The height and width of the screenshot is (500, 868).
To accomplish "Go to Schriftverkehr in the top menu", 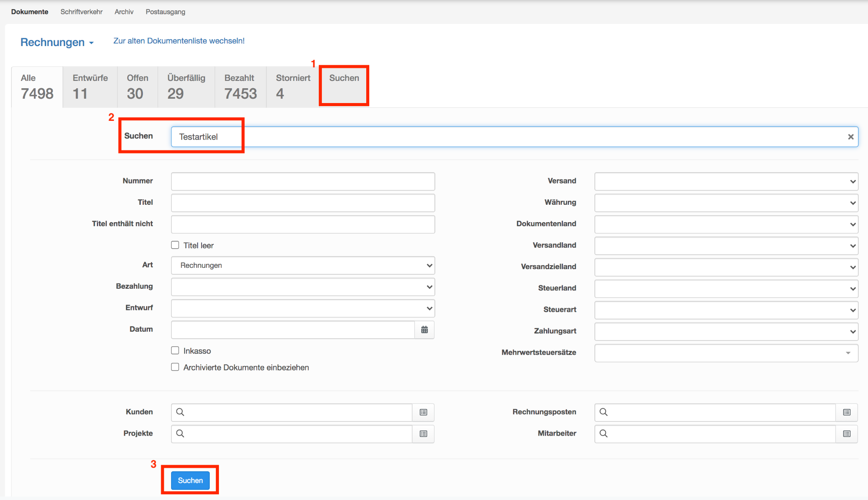I will [x=81, y=12].
